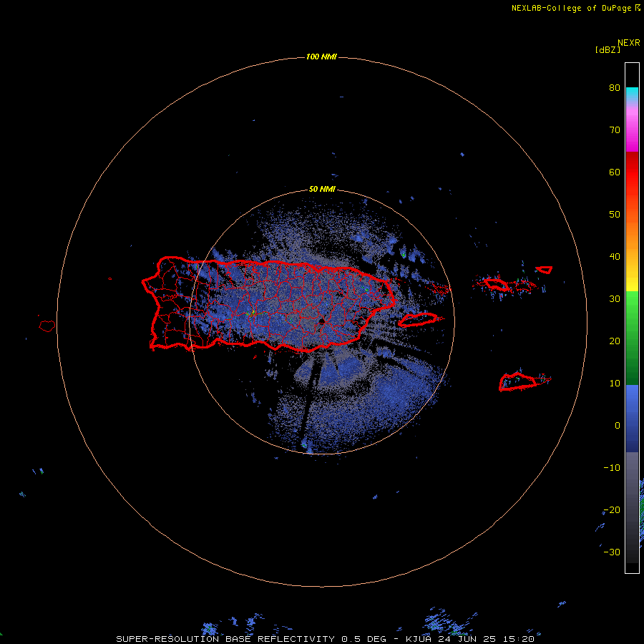Click the 10 value on the dBZ scale
644x644 pixels.
coord(615,384)
